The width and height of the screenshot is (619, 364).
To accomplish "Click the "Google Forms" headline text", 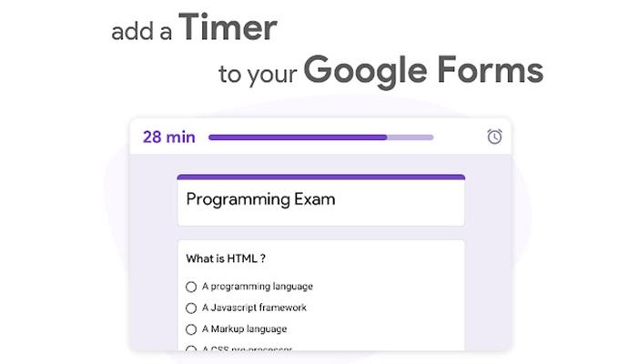I will pyautogui.click(x=423, y=72).
